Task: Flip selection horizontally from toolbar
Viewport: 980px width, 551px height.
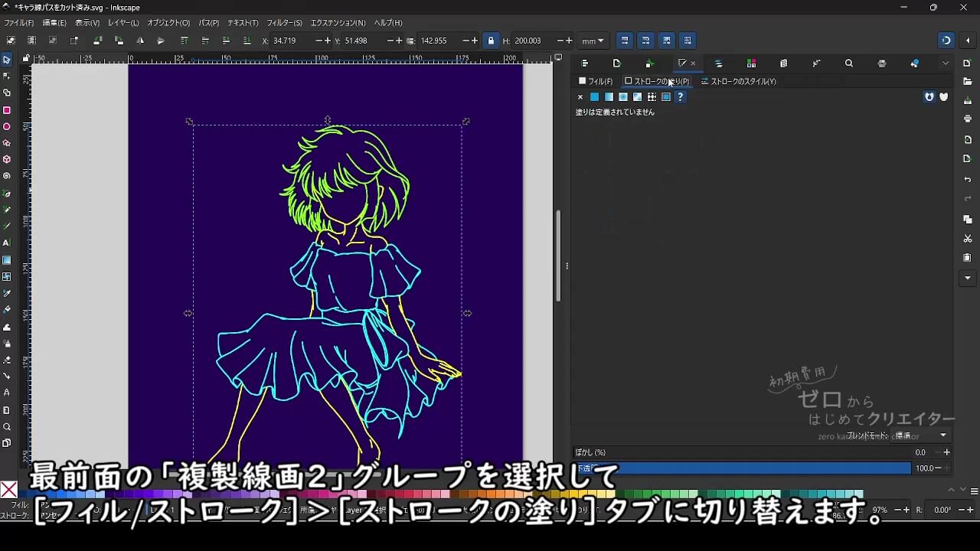Action: click(x=140, y=41)
